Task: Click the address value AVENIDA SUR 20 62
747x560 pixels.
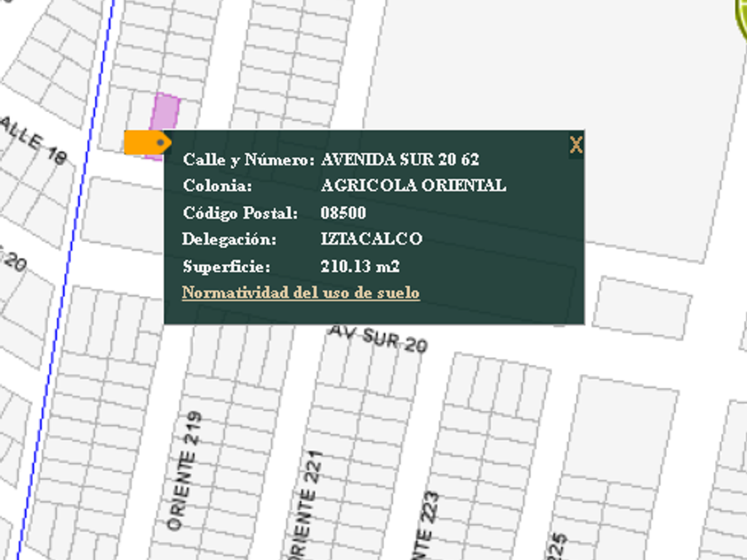Action: 399,159
